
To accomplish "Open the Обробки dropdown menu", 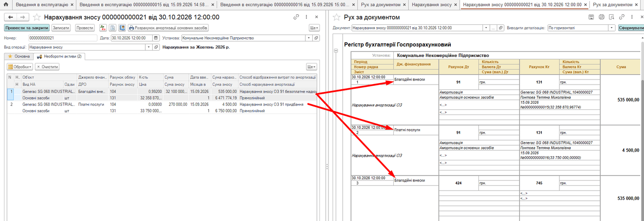I will (x=20, y=67).
